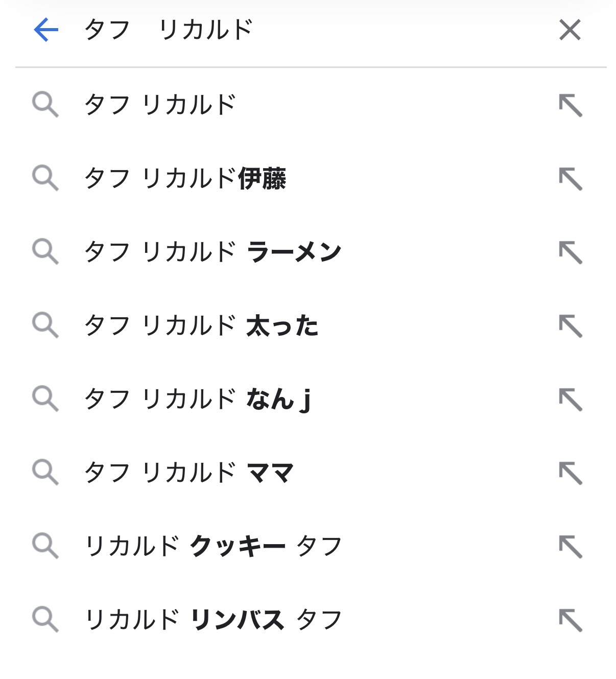The height and width of the screenshot is (679, 616).
Task: Tap arrow icon beside ママ suggestion
Action: 571,473
